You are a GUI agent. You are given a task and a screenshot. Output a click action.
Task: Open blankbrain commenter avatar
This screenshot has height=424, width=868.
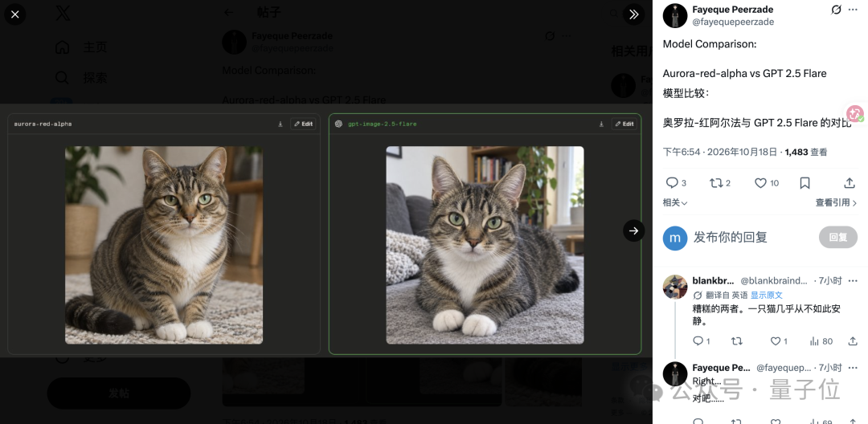coord(675,287)
